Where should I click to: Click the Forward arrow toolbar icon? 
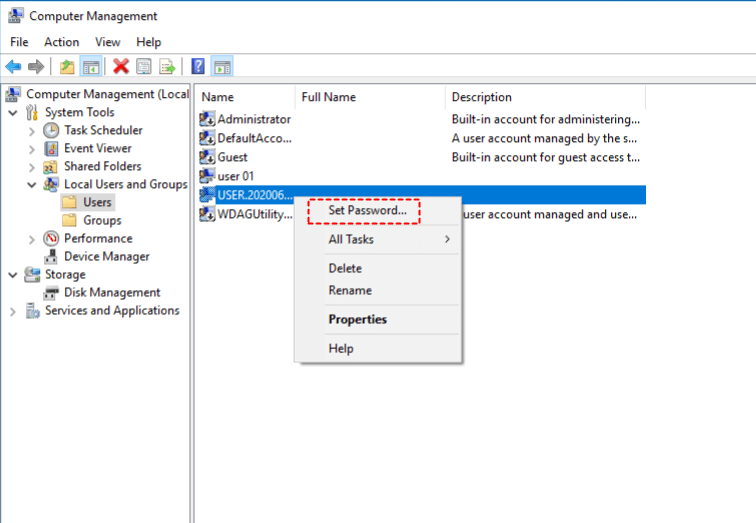tap(36, 67)
